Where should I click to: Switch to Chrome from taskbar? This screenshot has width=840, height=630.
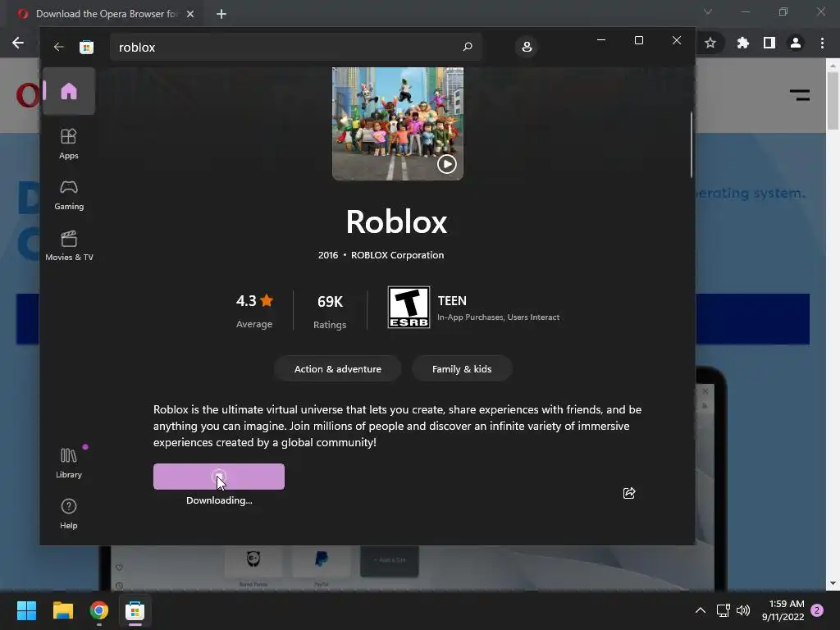coord(99,610)
